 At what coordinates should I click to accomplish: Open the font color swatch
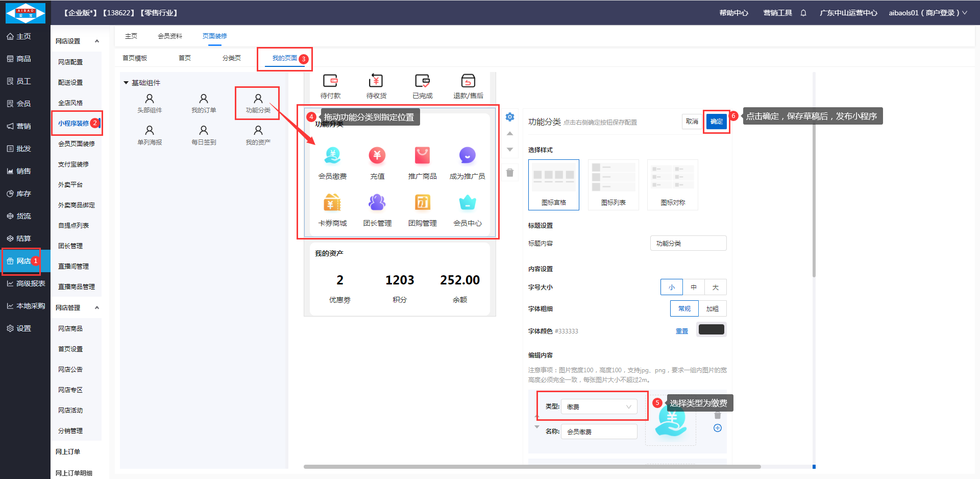point(711,330)
